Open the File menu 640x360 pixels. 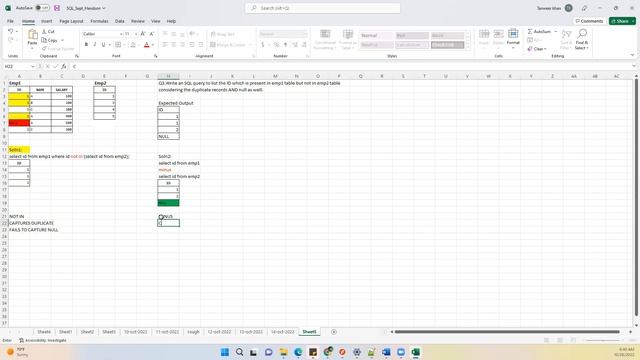(x=10, y=21)
